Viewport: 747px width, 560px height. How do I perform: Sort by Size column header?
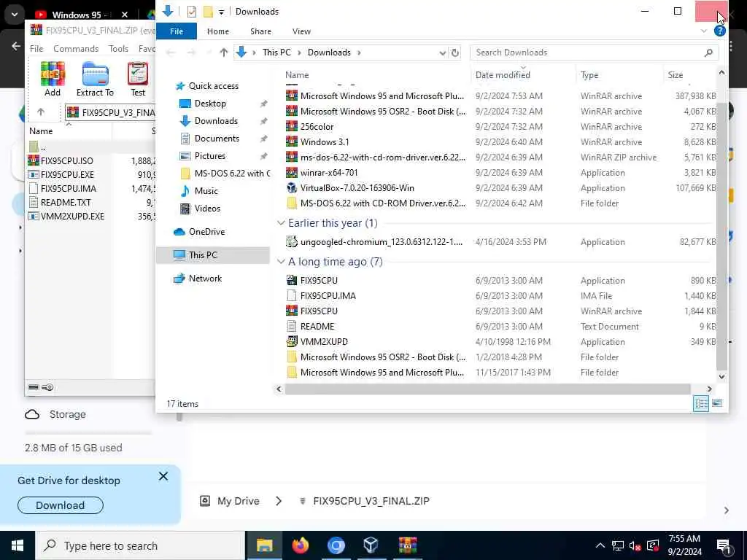(x=675, y=75)
